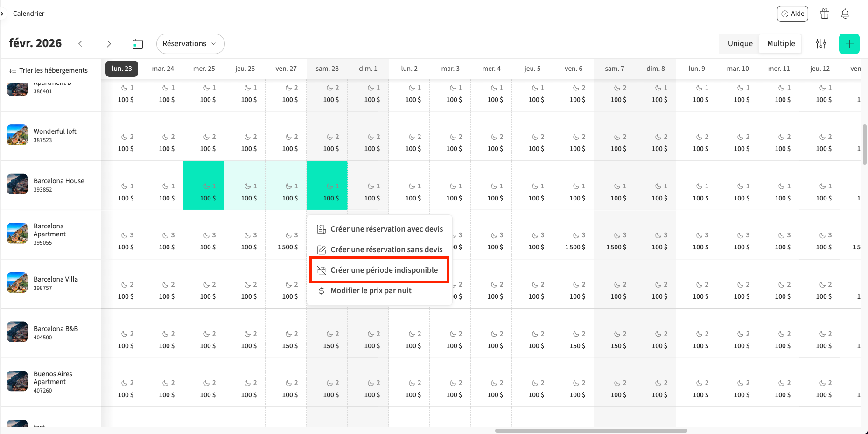Switch to Unique view mode
Image resolution: width=868 pixels, height=434 pixels.
click(740, 43)
